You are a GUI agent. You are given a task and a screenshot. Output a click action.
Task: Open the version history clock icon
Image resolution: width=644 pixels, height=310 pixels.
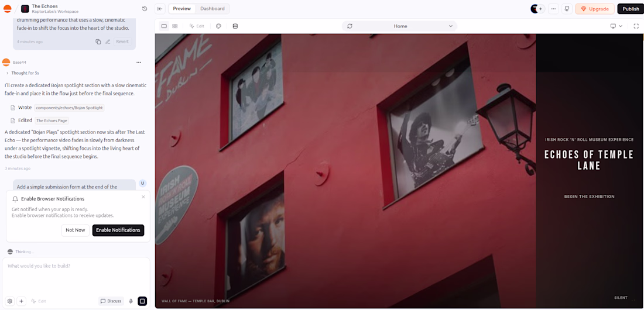[145, 9]
